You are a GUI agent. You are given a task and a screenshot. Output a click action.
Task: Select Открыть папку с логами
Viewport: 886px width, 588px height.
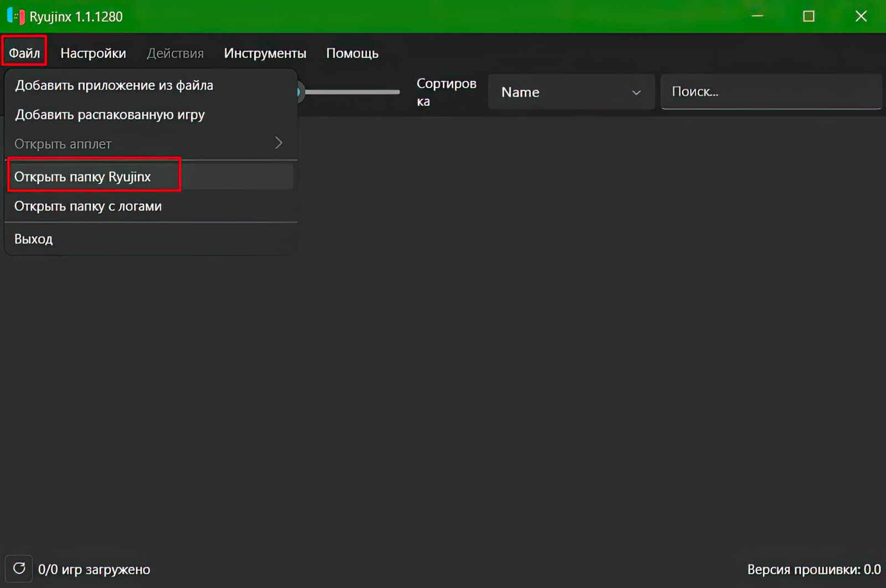click(x=151, y=206)
